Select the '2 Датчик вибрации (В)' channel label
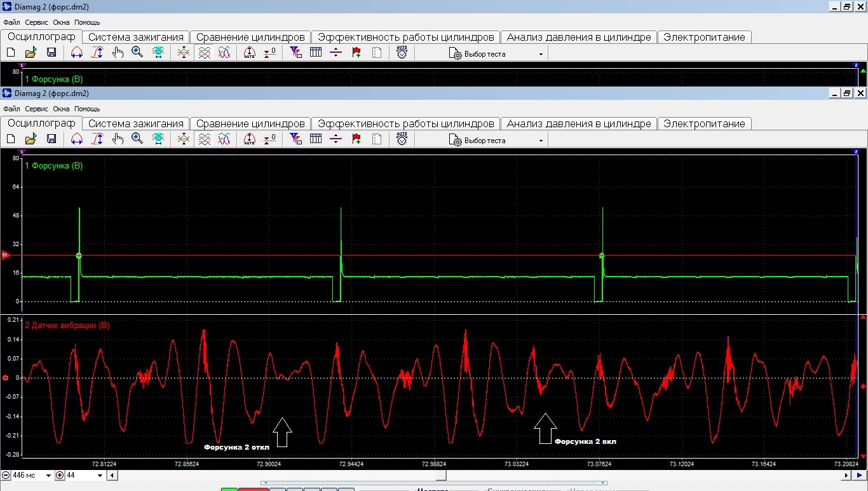The image size is (868, 491). point(67,326)
